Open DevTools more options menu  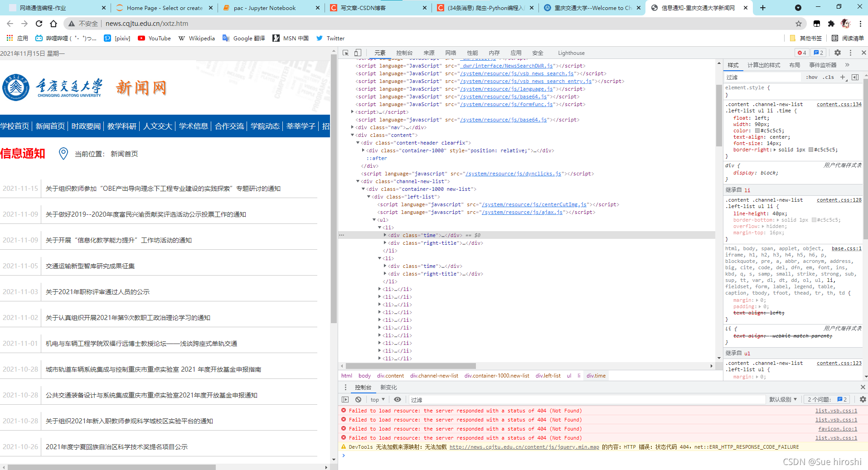pyautogui.click(x=850, y=53)
